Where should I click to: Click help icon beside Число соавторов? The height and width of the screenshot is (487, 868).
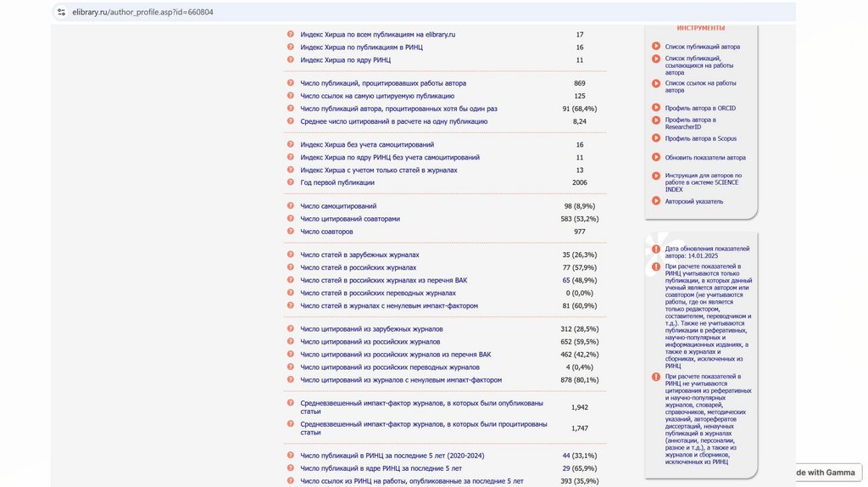290,231
